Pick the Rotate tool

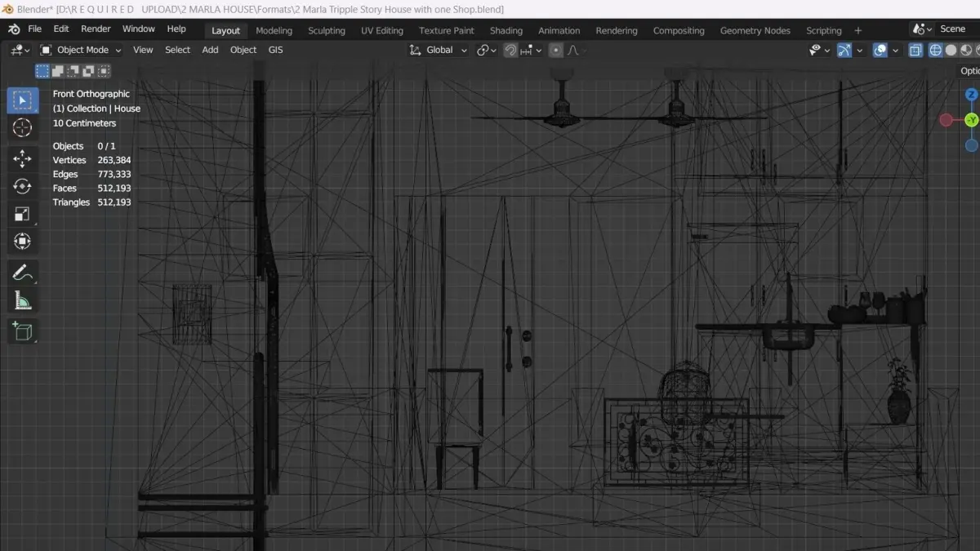pos(22,186)
